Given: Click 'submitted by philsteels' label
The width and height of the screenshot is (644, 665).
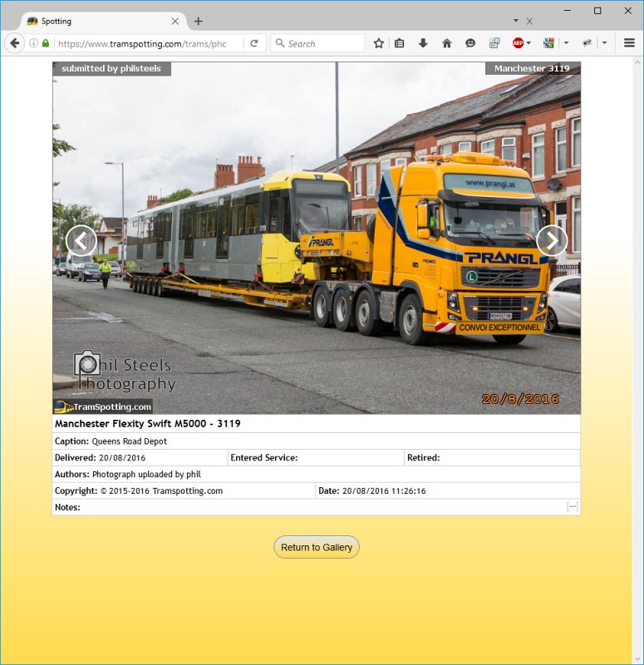Looking at the screenshot, I should tap(111, 69).
